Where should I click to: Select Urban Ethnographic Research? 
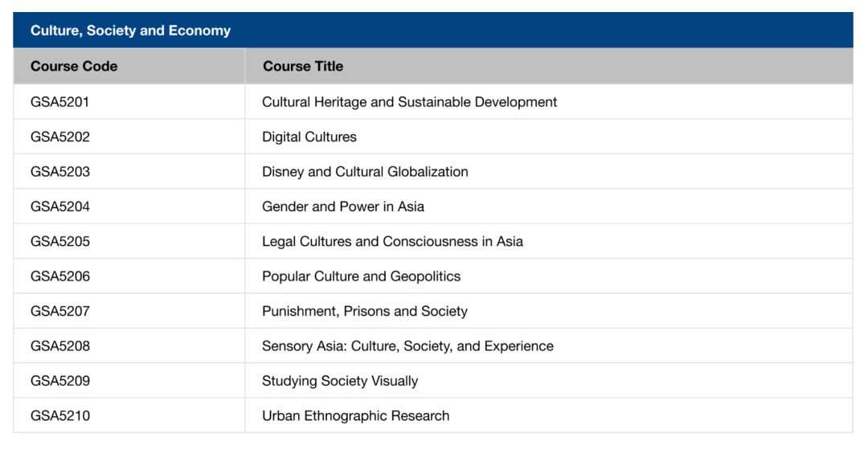point(355,415)
